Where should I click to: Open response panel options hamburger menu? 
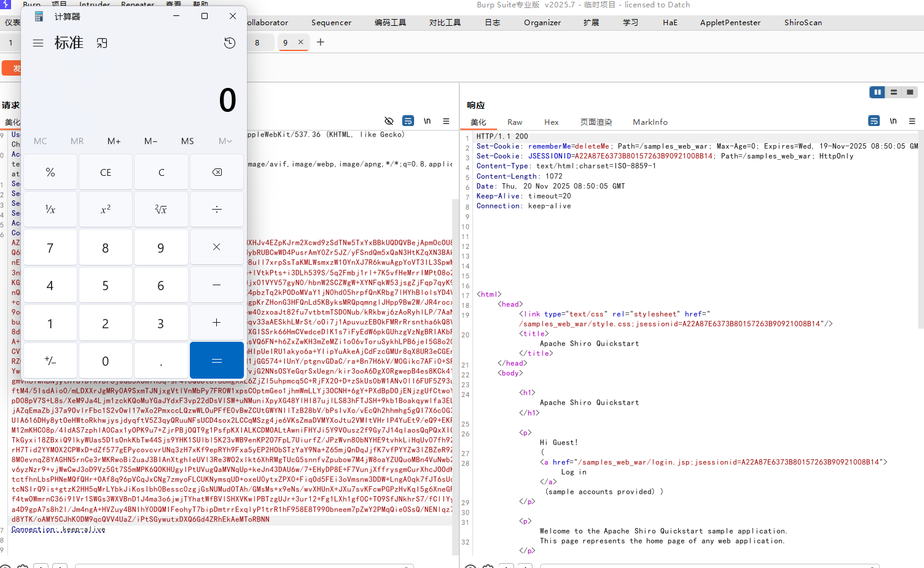912,121
